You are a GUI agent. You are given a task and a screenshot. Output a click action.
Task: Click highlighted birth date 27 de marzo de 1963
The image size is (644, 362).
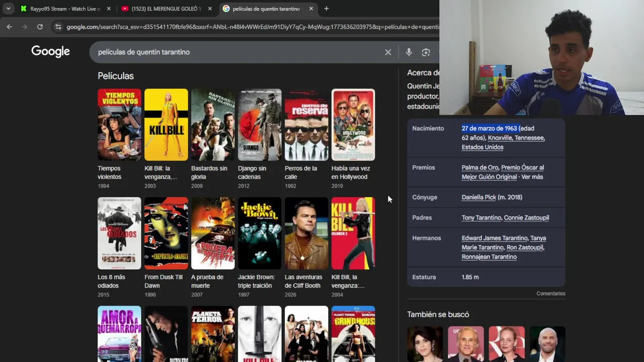pos(490,128)
